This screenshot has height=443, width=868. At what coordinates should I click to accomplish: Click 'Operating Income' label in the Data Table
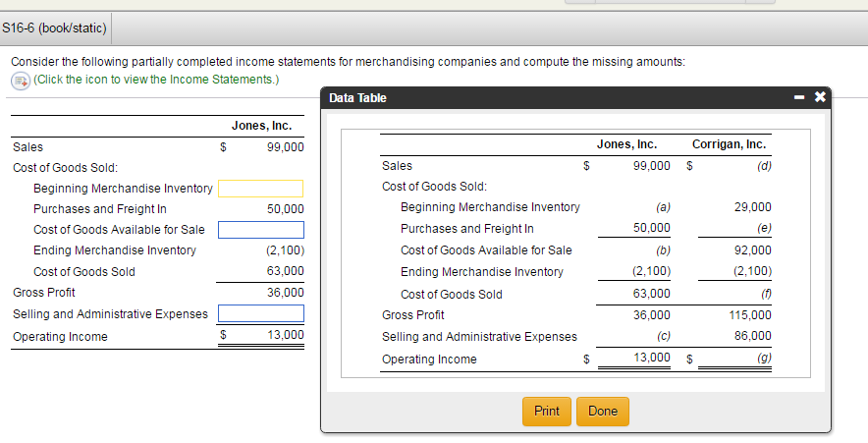(429, 360)
